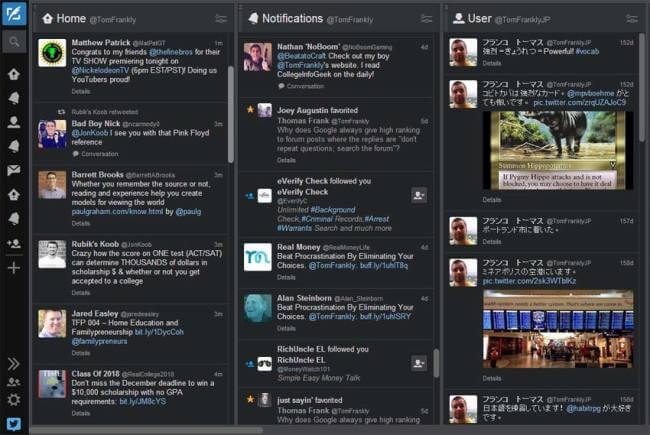Jump to the Followers column via sidebar icon
The image size is (650, 435).
(14, 243)
